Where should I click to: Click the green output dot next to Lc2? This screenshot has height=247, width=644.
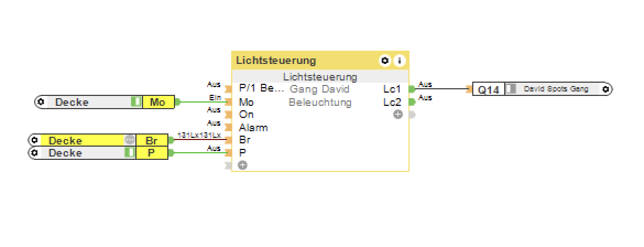(412, 102)
